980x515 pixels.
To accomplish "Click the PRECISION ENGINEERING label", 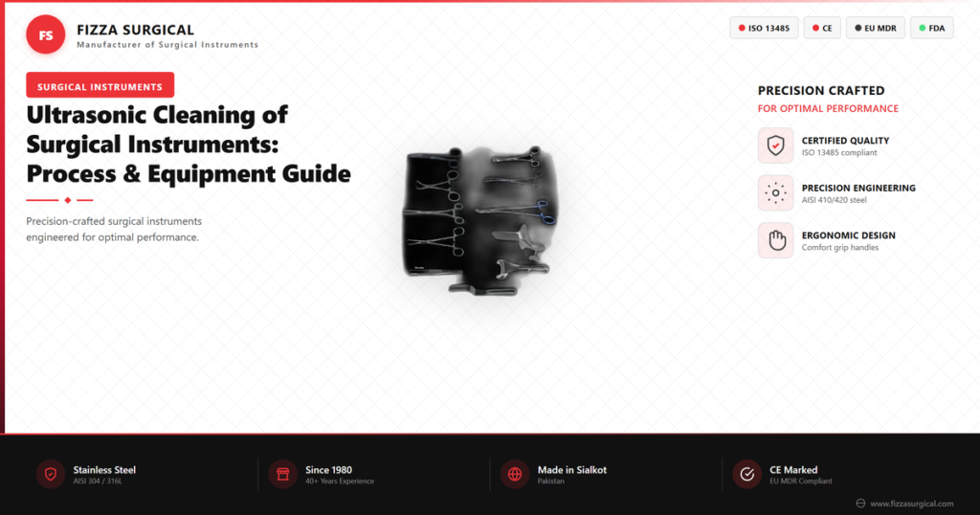I will click(x=858, y=189).
